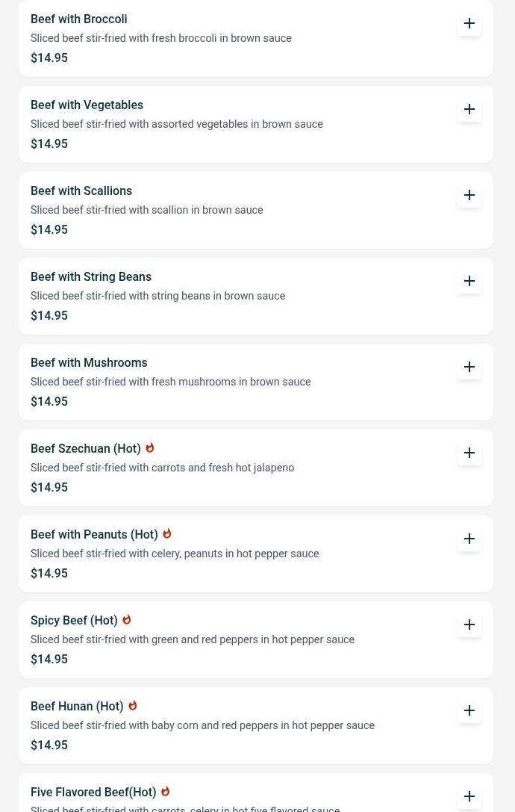Click flame icon next to Spicy Beef
515x812 pixels.
pyautogui.click(x=126, y=619)
